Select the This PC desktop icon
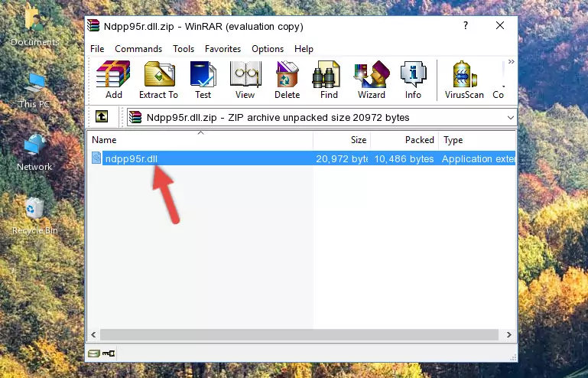Screen dimensions: 588x378 [x=34, y=90]
